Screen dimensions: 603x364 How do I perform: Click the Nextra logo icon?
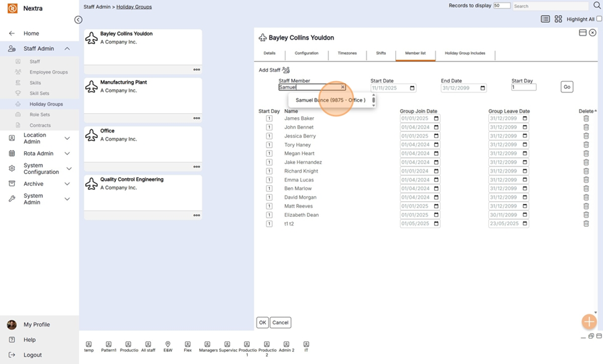click(x=12, y=8)
